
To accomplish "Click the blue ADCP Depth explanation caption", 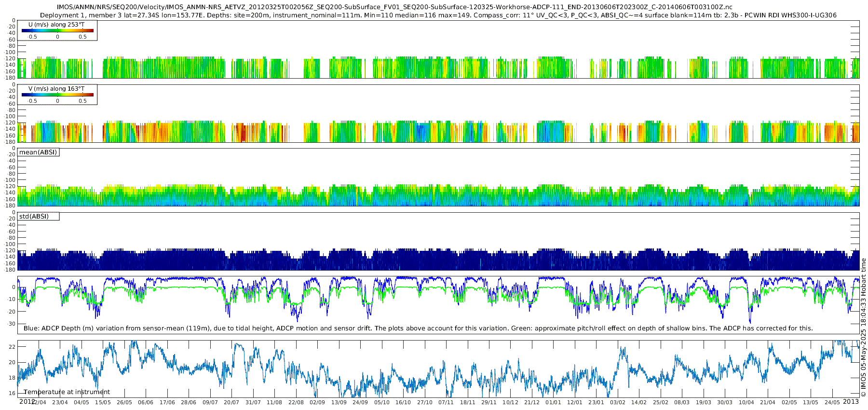I will 418,328.
